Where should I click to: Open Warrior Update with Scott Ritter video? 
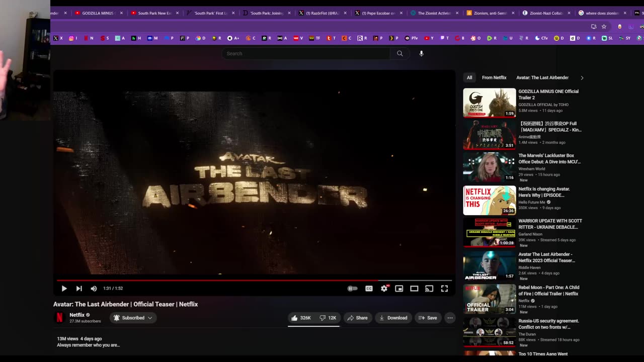pyautogui.click(x=550, y=224)
